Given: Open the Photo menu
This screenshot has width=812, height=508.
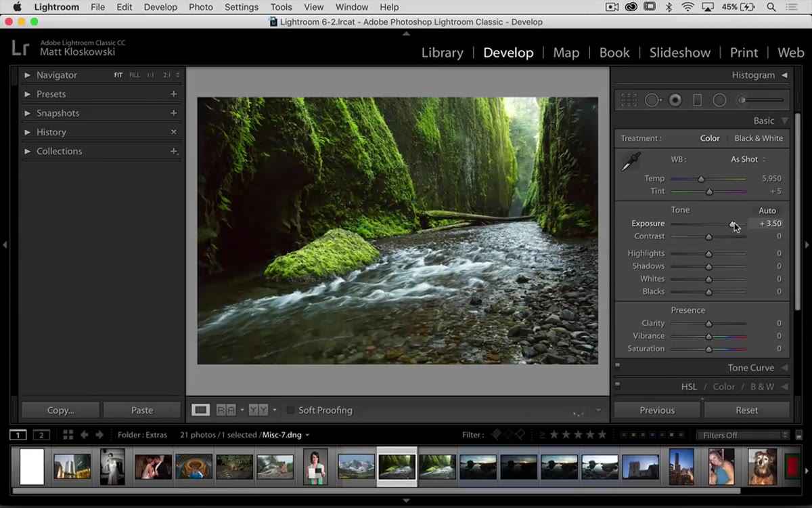Looking at the screenshot, I should click(201, 7).
